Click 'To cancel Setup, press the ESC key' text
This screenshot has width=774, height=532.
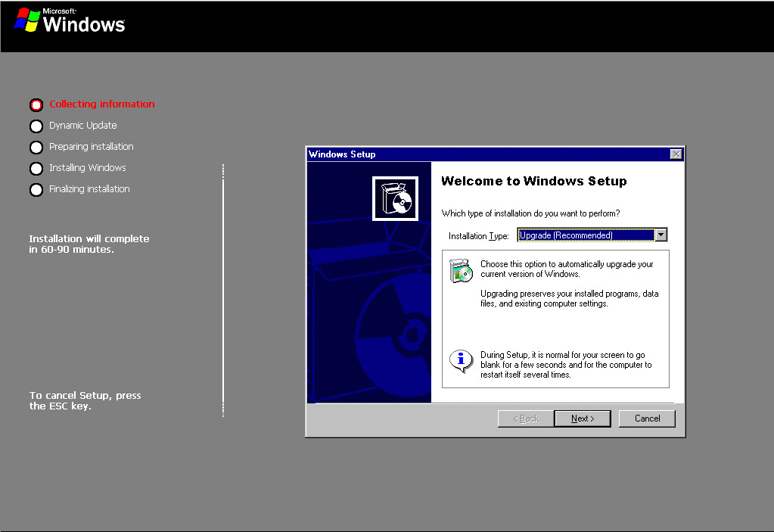[x=85, y=401]
